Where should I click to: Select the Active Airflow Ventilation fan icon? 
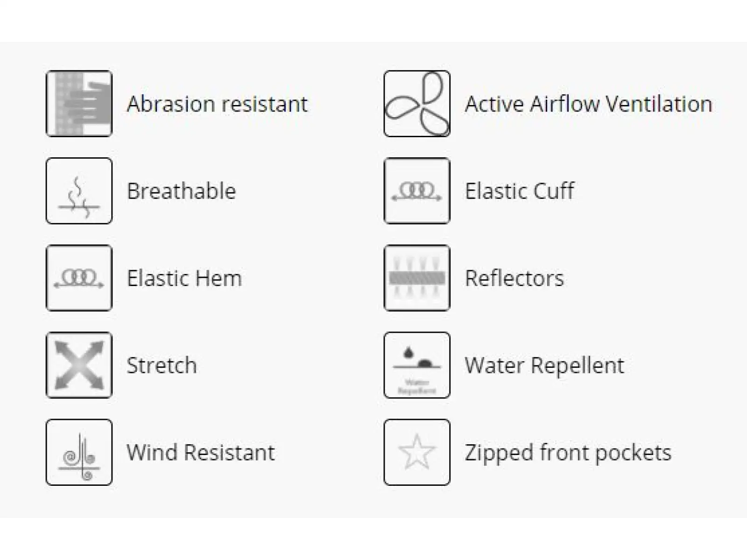[417, 104]
